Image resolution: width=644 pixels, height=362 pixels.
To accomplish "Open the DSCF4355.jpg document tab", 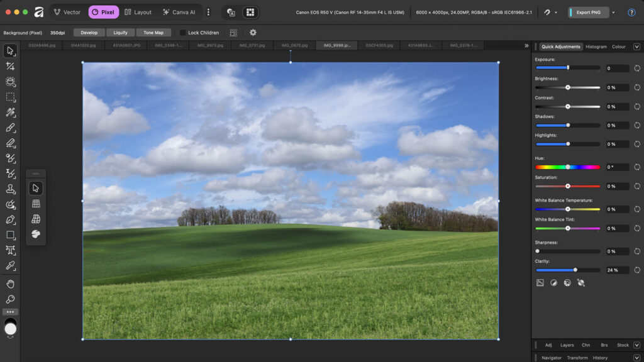I will [379, 45].
